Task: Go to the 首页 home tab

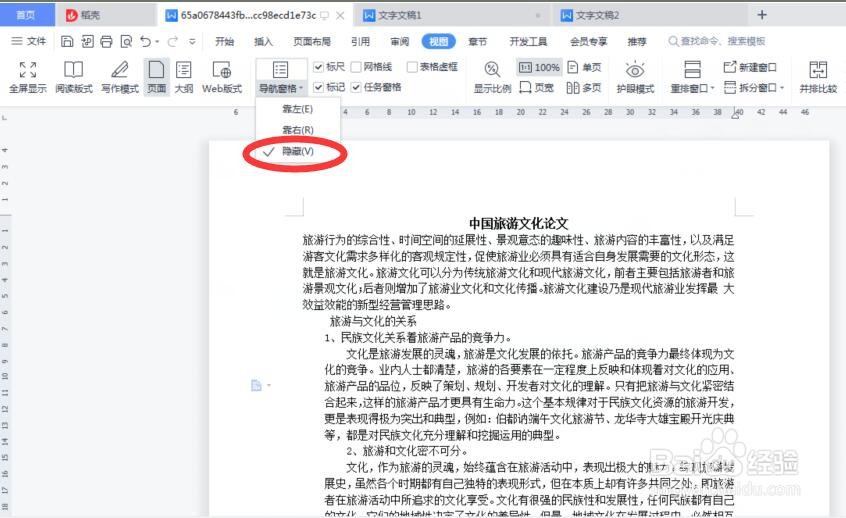Action: click(26, 15)
